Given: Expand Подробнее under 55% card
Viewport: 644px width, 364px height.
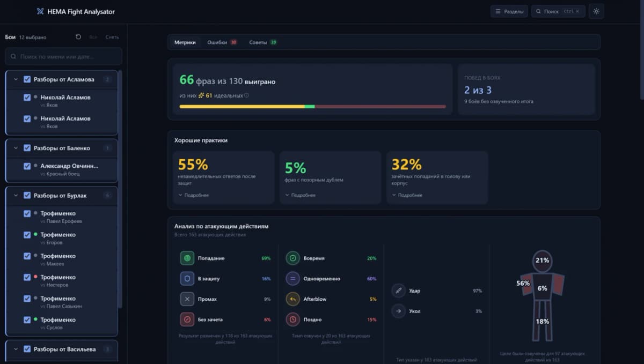Looking at the screenshot, I should (x=194, y=195).
